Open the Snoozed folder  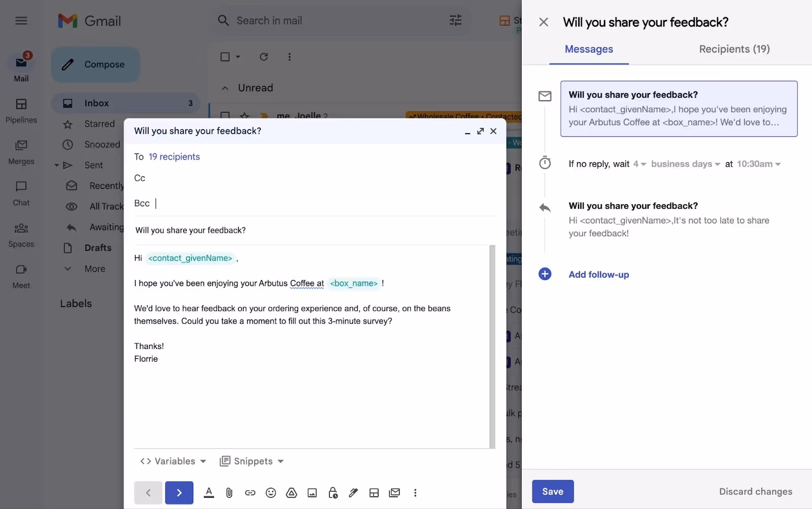point(102,145)
